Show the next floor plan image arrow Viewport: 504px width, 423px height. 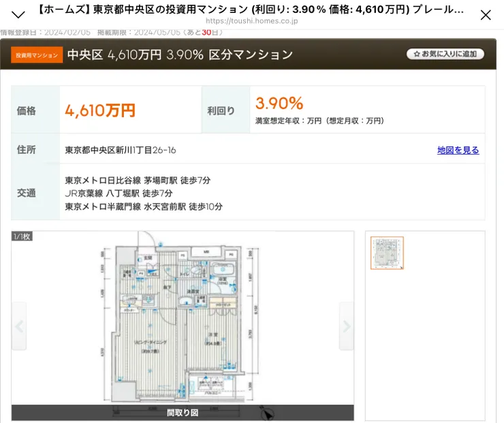point(347,326)
